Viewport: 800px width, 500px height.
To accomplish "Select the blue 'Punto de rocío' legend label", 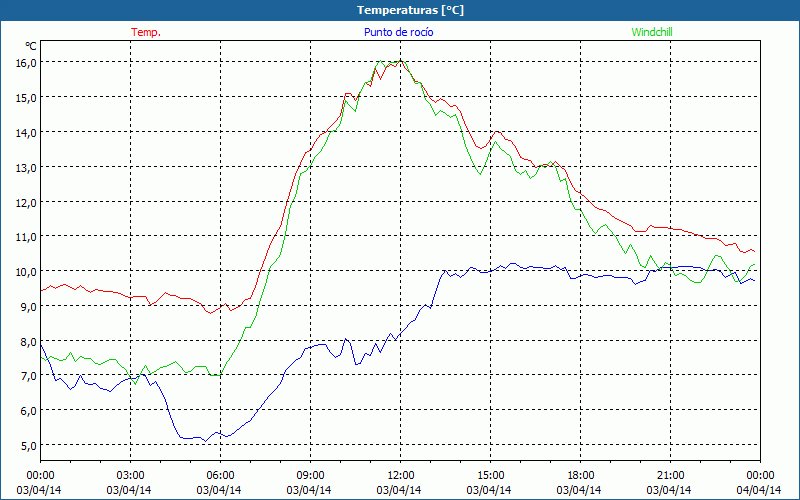I will click(x=398, y=32).
